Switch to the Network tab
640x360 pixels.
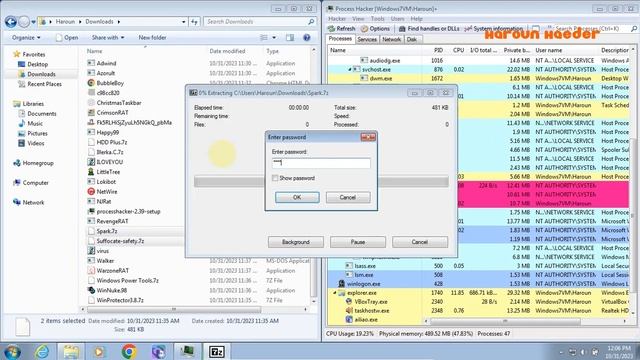[x=391, y=40]
